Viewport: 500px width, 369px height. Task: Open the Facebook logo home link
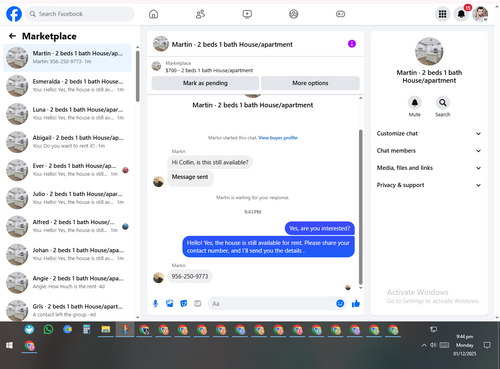[x=14, y=14]
